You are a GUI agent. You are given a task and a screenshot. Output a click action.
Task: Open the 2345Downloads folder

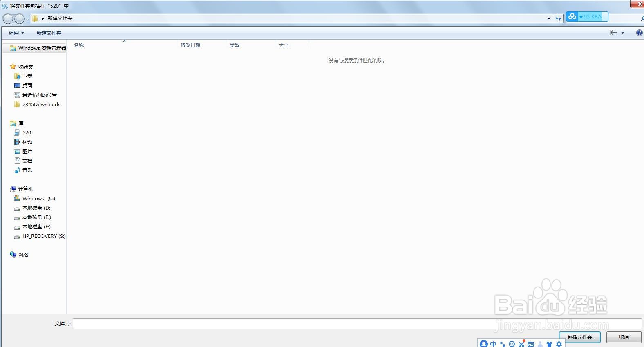[x=41, y=104]
